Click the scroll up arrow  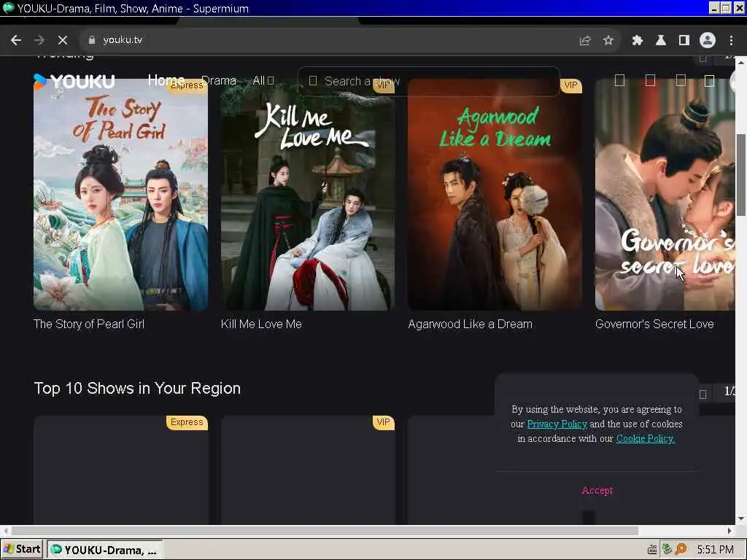tap(741, 62)
